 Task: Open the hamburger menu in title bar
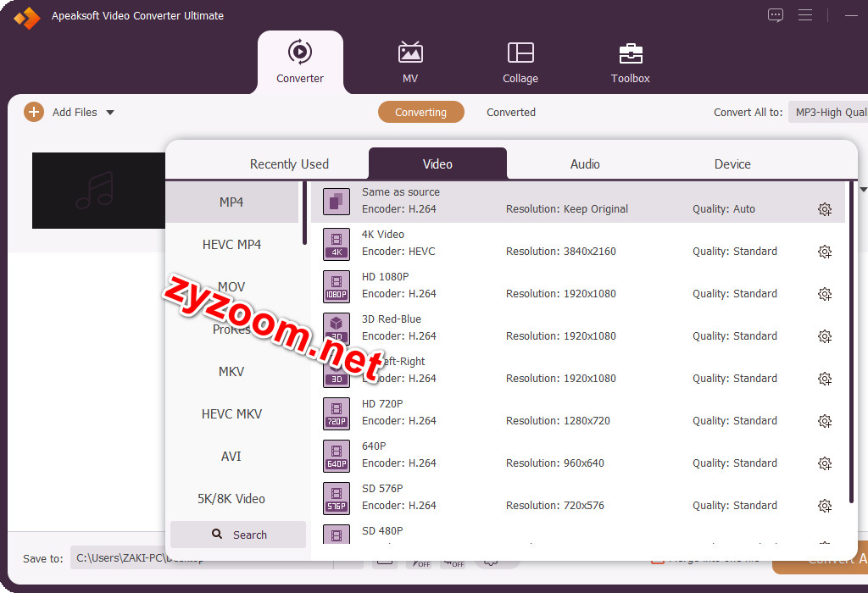pos(805,15)
